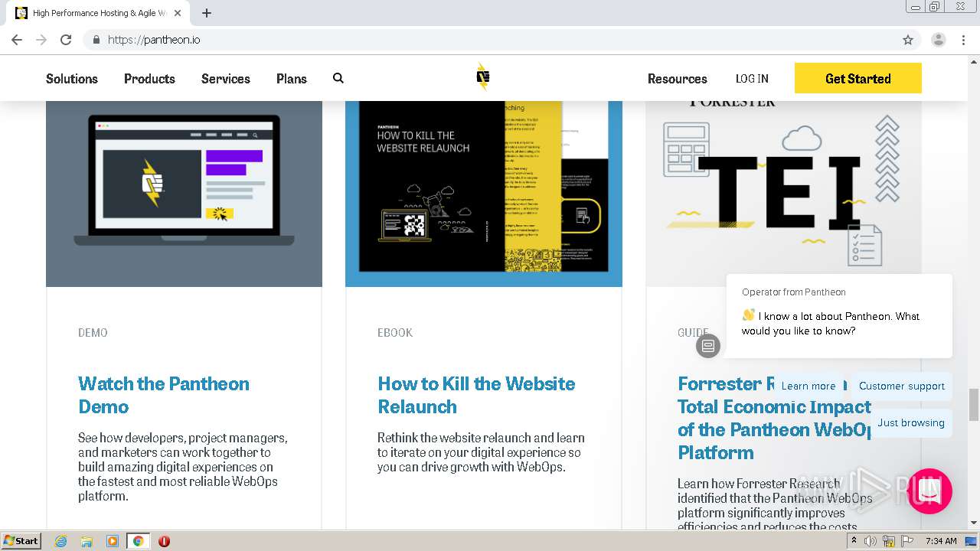Click the yellow Get Started button
The height and width of the screenshot is (551, 980).
(x=858, y=78)
